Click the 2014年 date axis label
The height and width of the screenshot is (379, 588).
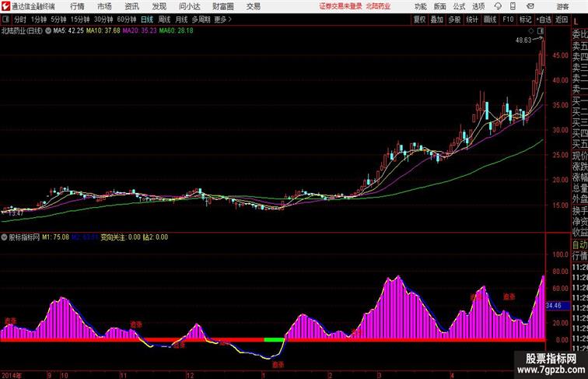click(11, 375)
